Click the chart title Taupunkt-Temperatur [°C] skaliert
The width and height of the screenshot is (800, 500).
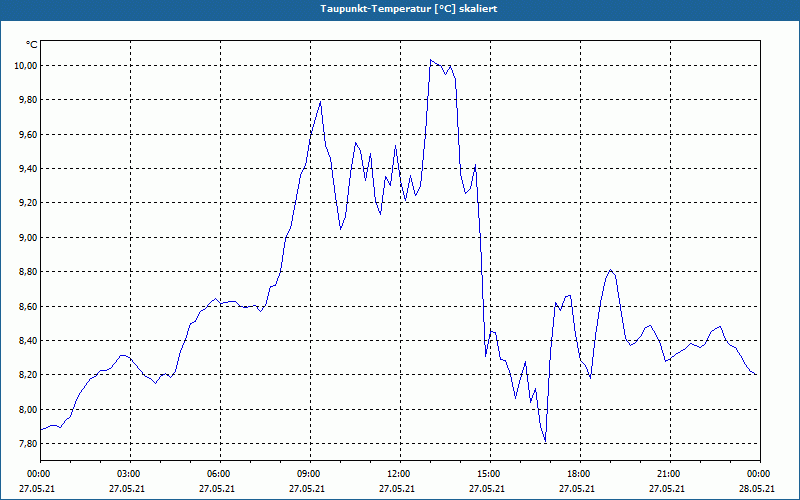coord(409,9)
